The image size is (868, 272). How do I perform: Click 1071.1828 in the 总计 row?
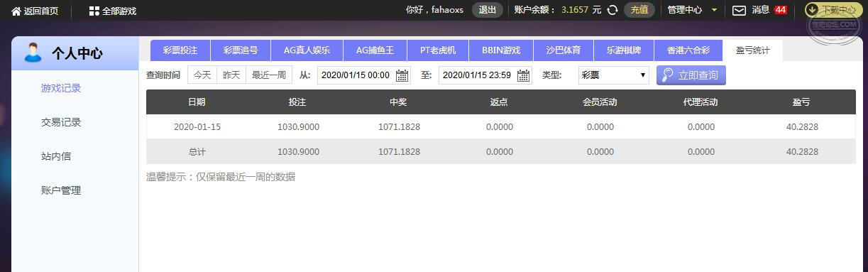pyautogui.click(x=399, y=152)
